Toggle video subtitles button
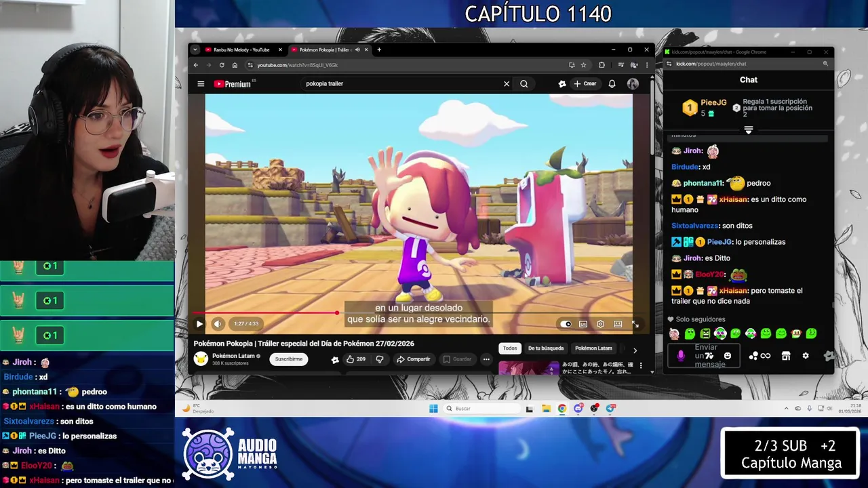868x488 pixels. point(583,324)
